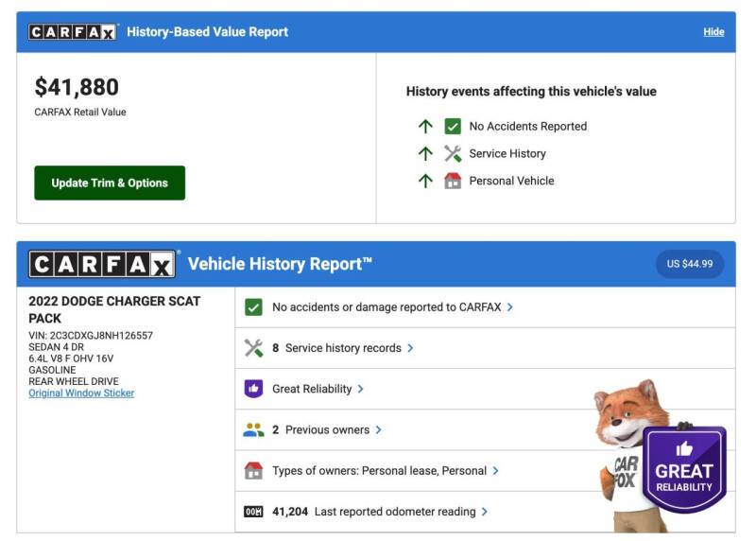
Task: Hide the History-Based Value Report
Action: coord(713,32)
